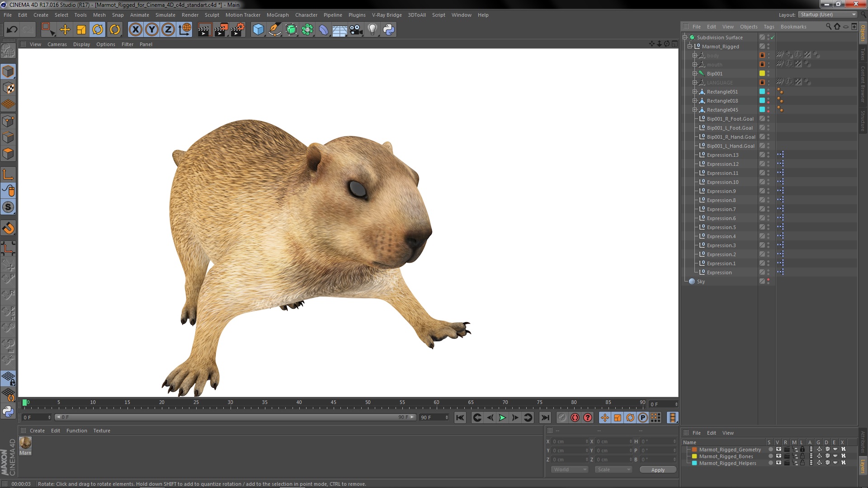Click the Apply button
This screenshot has width=868, height=488.
click(657, 470)
